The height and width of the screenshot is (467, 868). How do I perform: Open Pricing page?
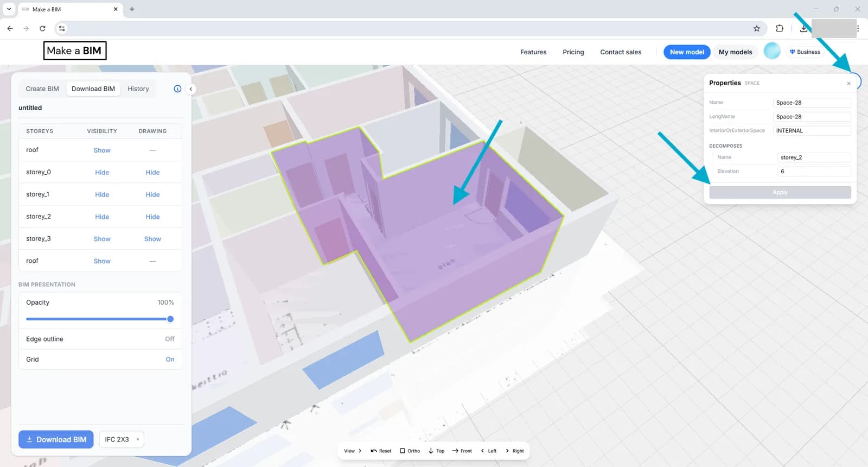[573, 52]
